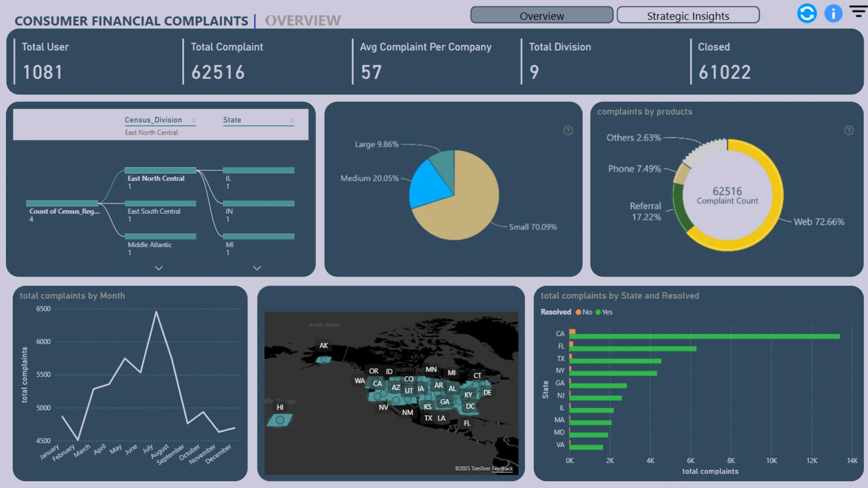Expand more Census_Division nodes chevron
The width and height of the screenshot is (868, 488).
[159, 268]
